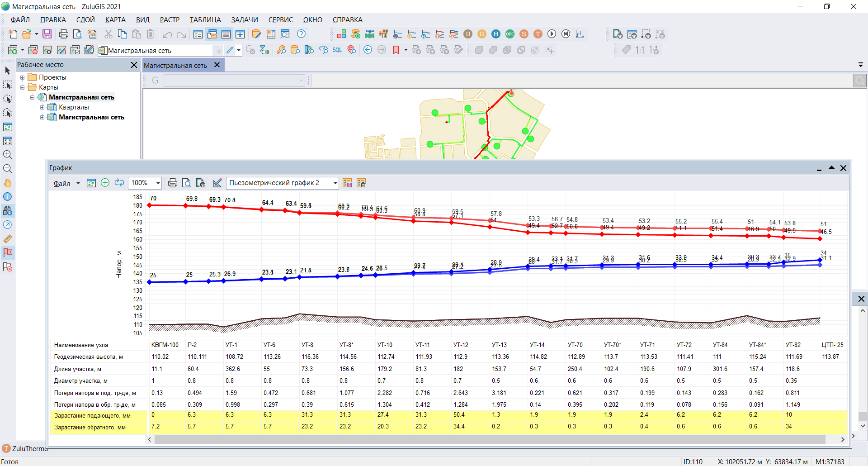Click the red bookmark icon
The width and height of the screenshot is (868, 466).
pyautogui.click(x=396, y=50)
